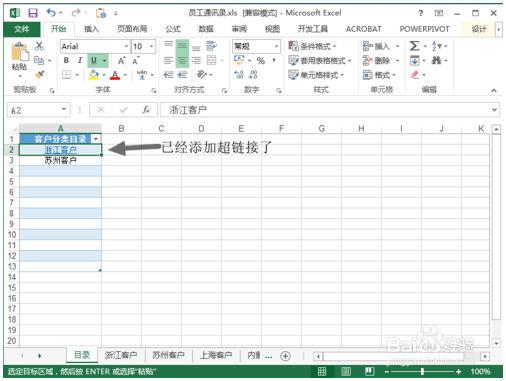This screenshot has height=381, width=506.
Task: Switch to the 公式 ribbon tab
Action: pos(173,29)
